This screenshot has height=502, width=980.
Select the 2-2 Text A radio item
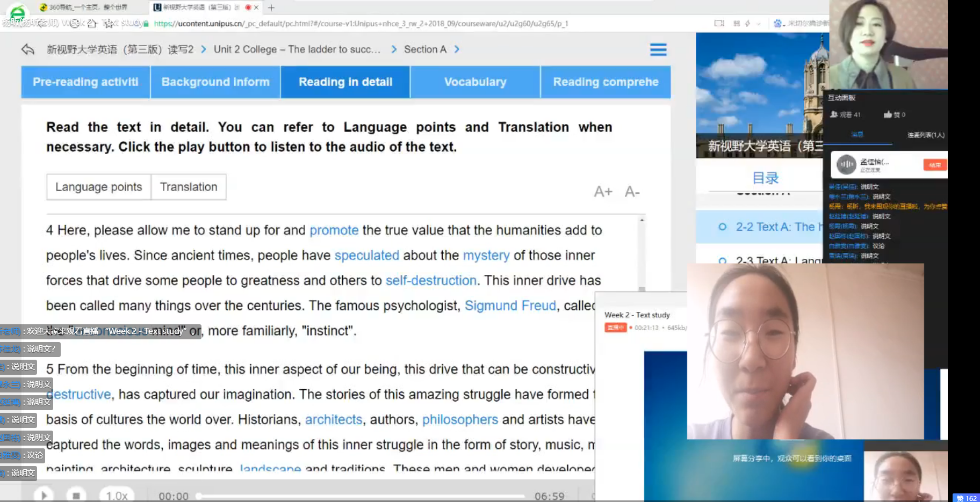pyautogui.click(x=723, y=227)
